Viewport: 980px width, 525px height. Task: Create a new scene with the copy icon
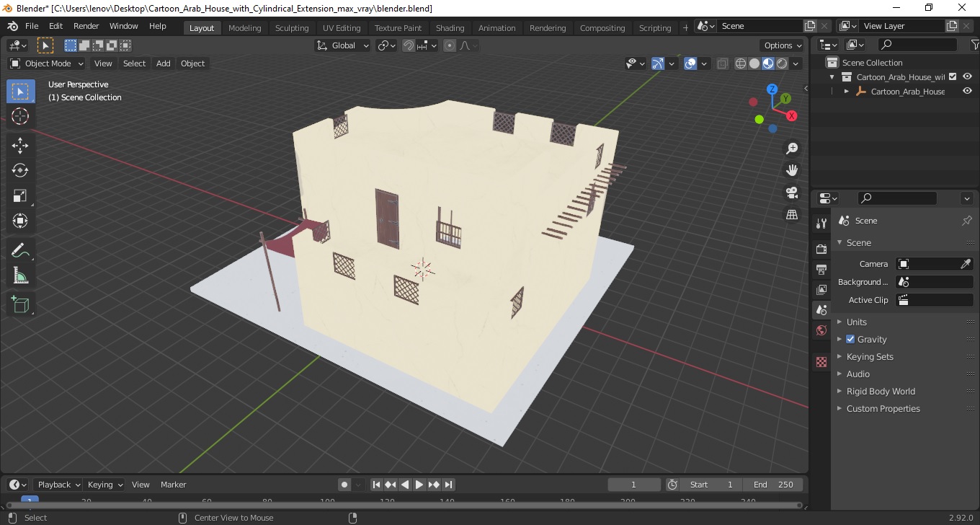(810, 26)
